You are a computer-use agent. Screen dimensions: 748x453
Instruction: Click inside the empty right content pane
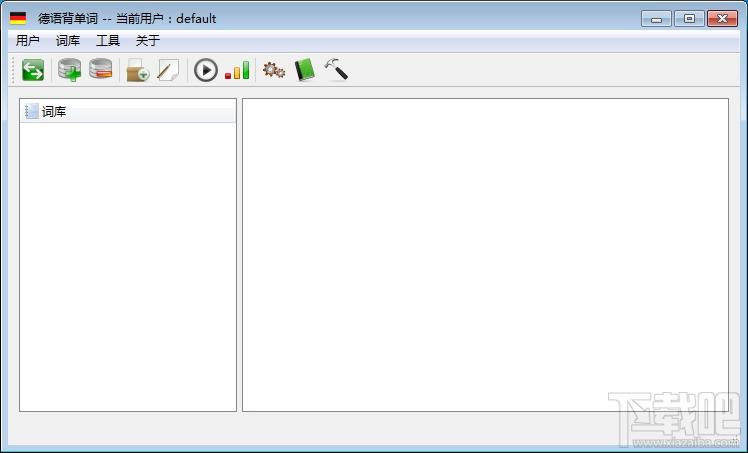coord(485,254)
